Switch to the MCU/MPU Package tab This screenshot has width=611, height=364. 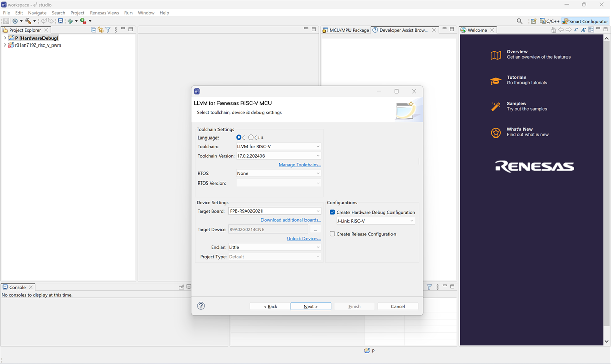tap(346, 30)
